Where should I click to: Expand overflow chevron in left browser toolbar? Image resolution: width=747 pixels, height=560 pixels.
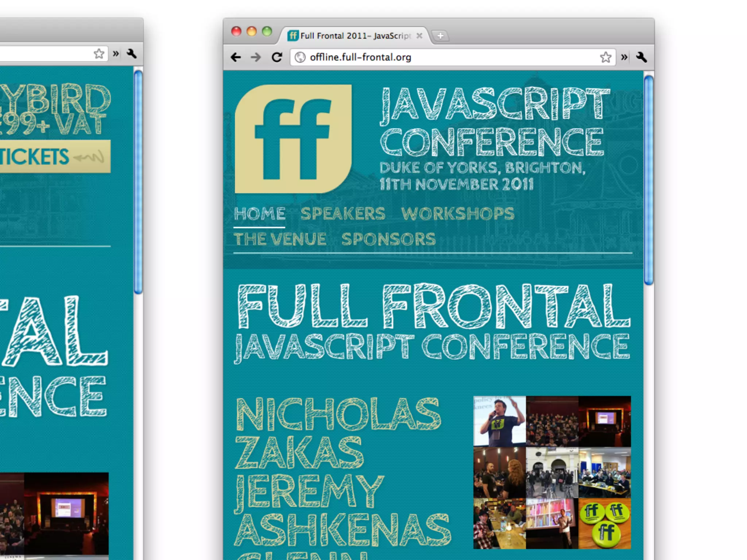click(116, 54)
